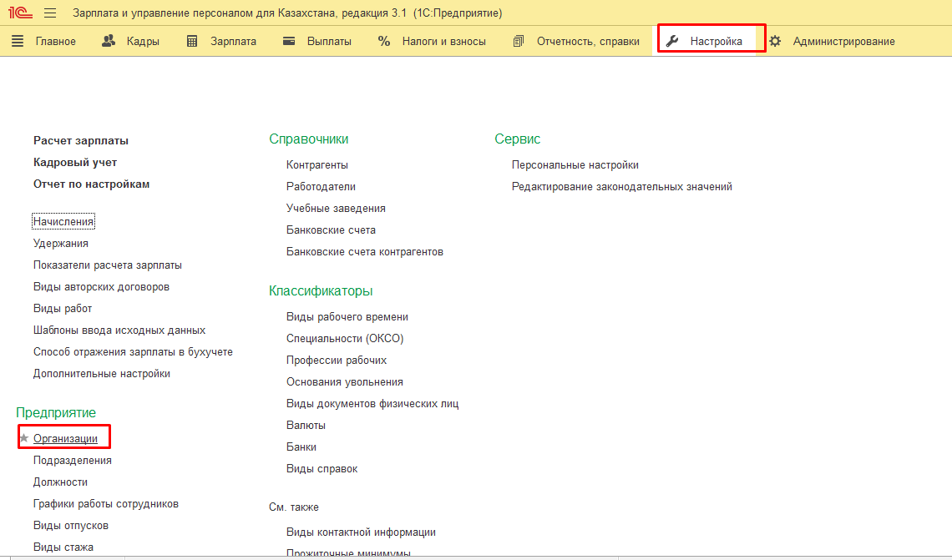Click the Кадры people icon
Image resolution: width=952 pixels, height=560 pixels.
(x=109, y=41)
